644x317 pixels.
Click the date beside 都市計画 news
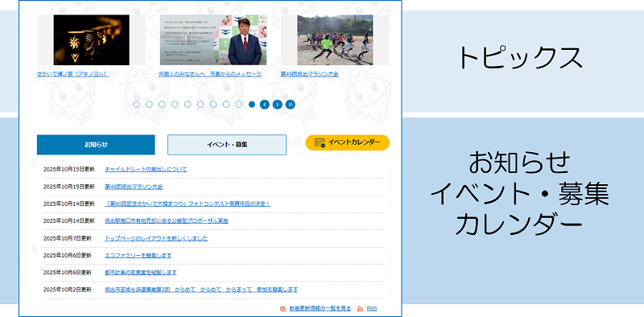coord(68,273)
